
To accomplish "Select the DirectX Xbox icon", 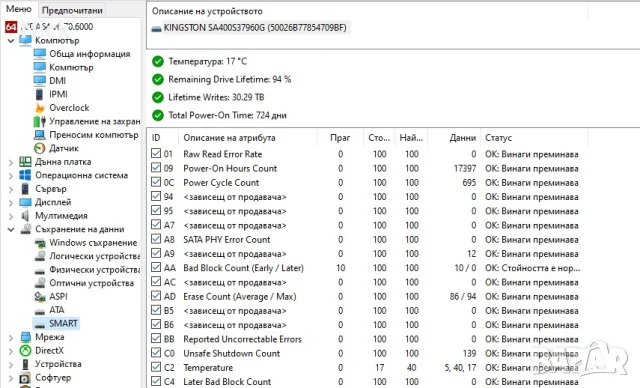I will coord(26,350).
